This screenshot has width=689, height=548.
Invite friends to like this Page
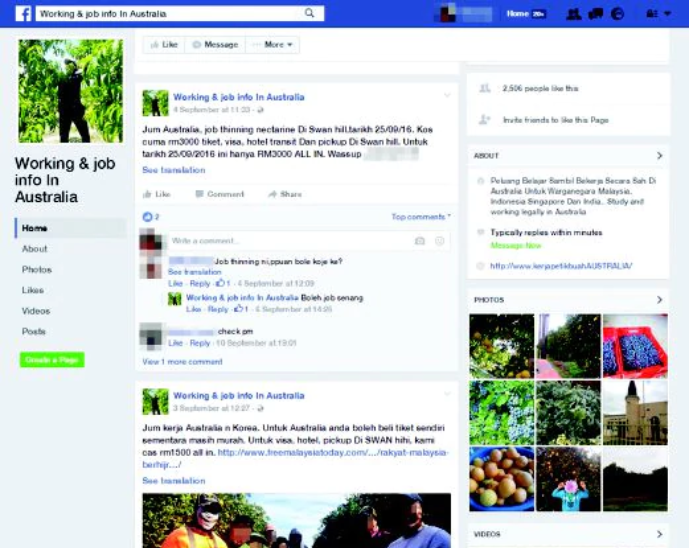pos(555,120)
